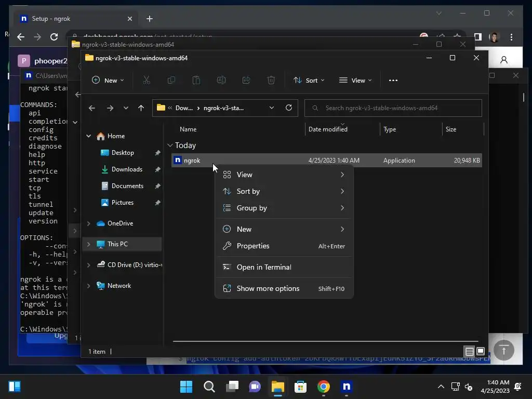Choose Show more options

284,288
